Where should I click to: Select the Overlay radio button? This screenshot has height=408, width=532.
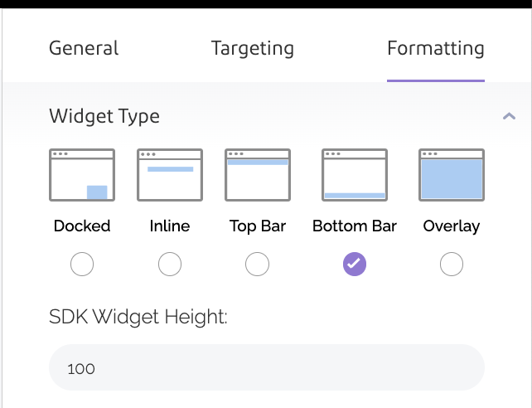(452, 265)
